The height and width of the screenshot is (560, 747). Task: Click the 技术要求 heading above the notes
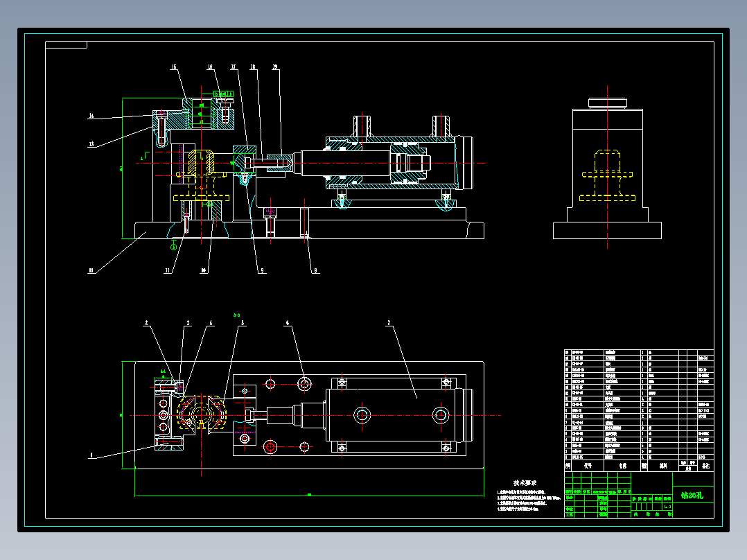click(525, 483)
